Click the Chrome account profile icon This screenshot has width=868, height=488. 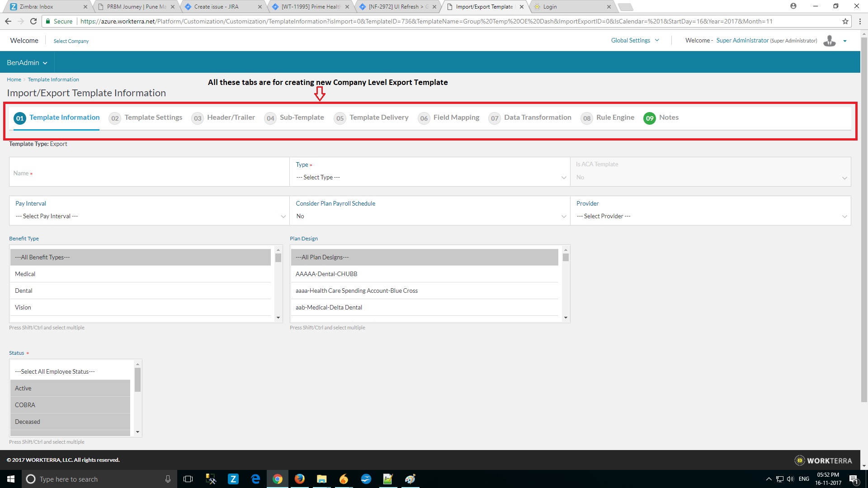click(x=793, y=6)
